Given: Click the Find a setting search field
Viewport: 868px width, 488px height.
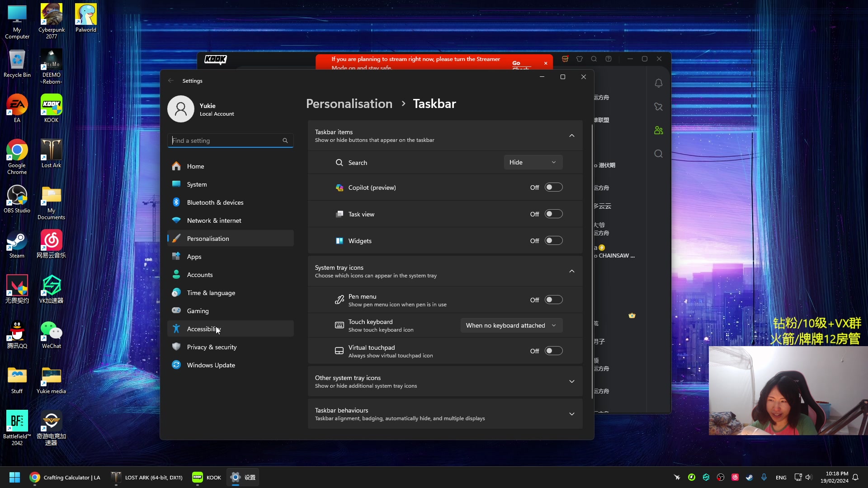Looking at the screenshot, I should (226, 141).
